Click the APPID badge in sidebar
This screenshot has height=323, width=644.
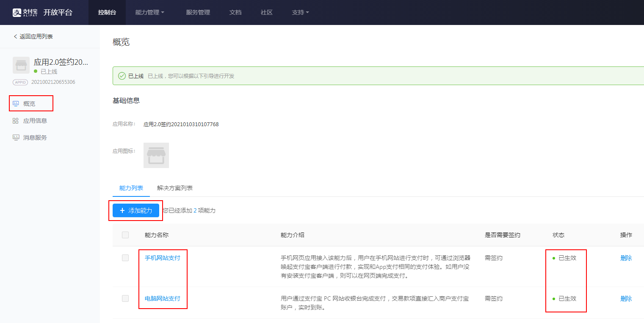tap(20, 82)
